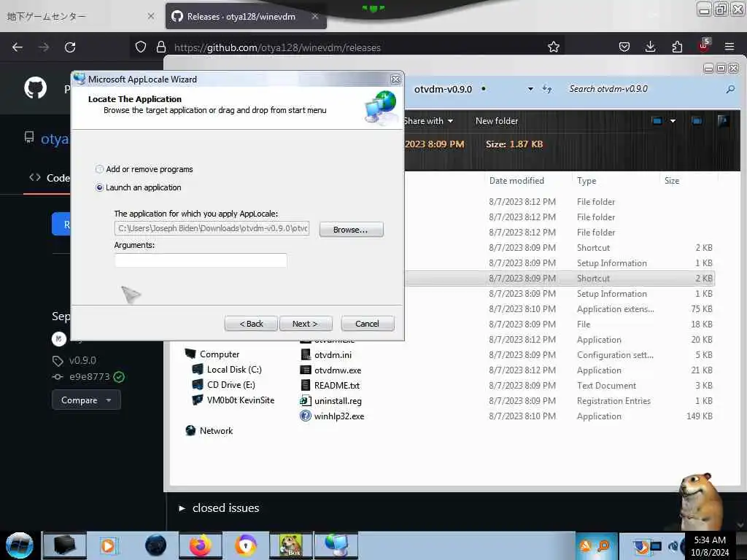Click the Save to Pocket icon
747x560 pixels.
click(x=624, y=47)
